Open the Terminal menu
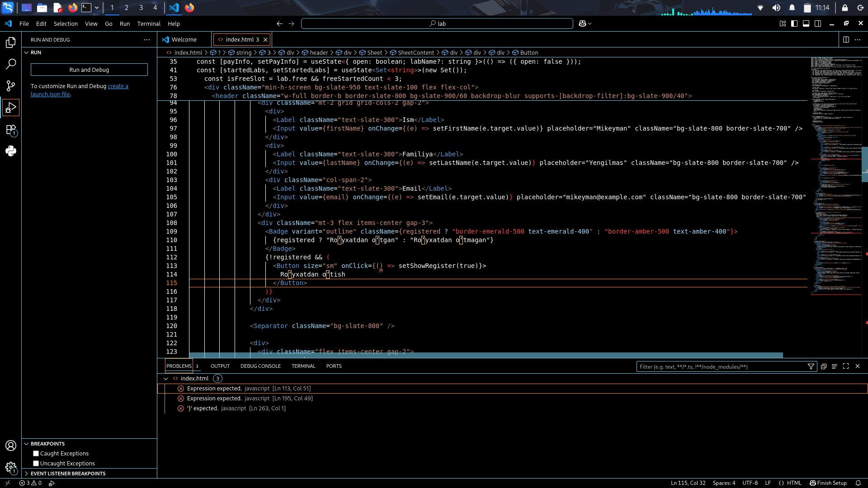Viewport: 868px width, 488px height. click(x=149, y=23)
